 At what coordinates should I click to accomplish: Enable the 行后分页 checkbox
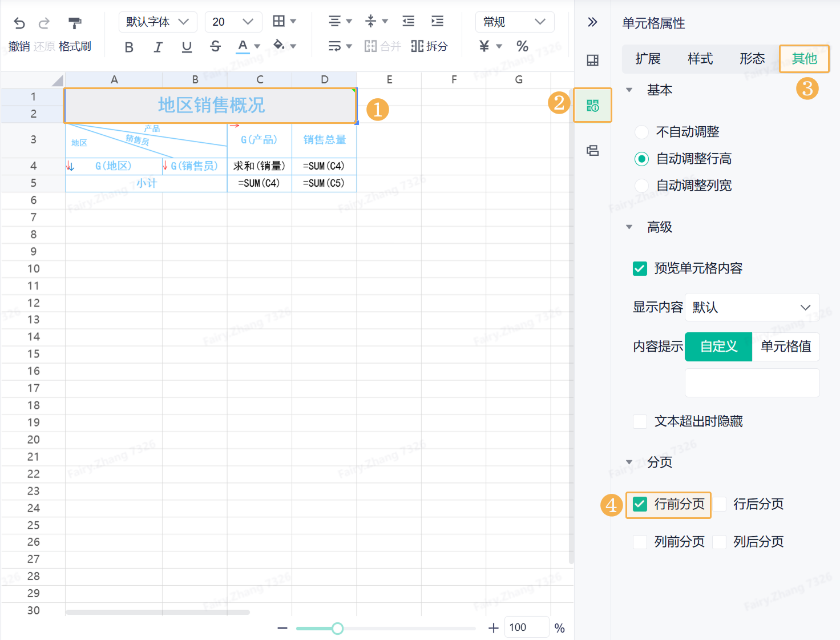(719, 504)
